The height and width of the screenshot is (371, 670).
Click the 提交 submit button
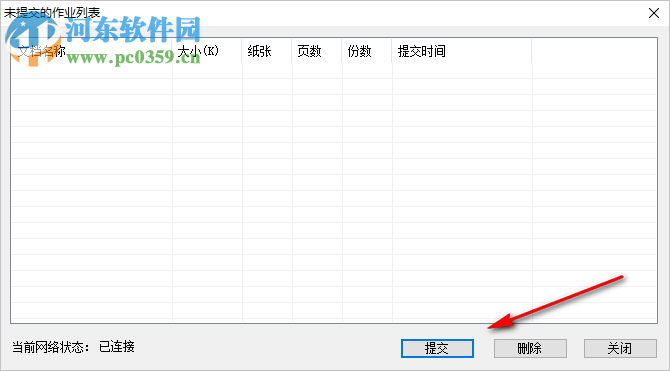pyautogui.click(x=437, y=348)
